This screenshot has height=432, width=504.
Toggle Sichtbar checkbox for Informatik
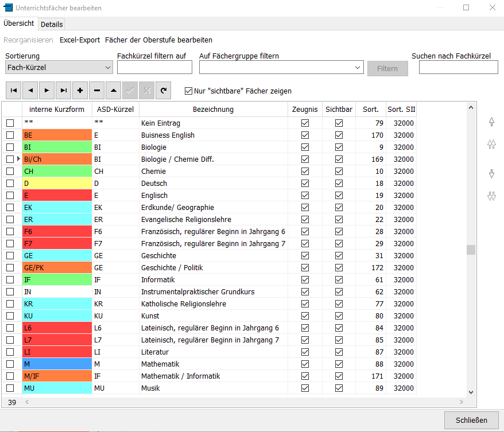click(339, 280)
